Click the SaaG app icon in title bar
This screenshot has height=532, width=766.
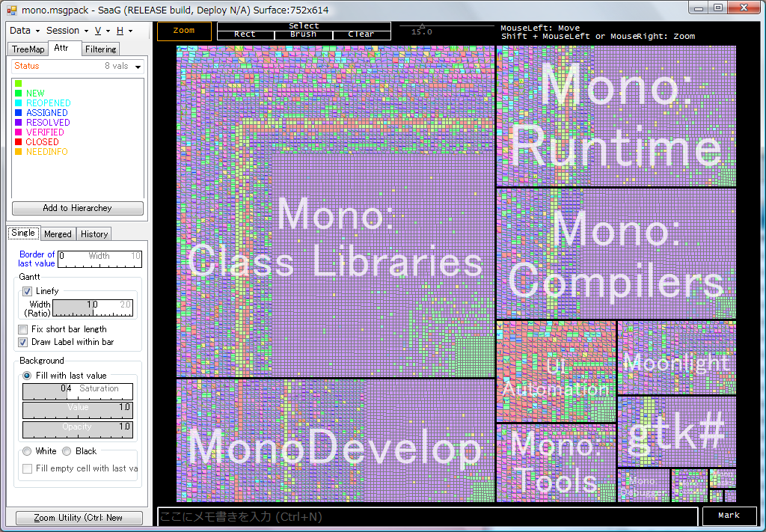pos(12,10)
